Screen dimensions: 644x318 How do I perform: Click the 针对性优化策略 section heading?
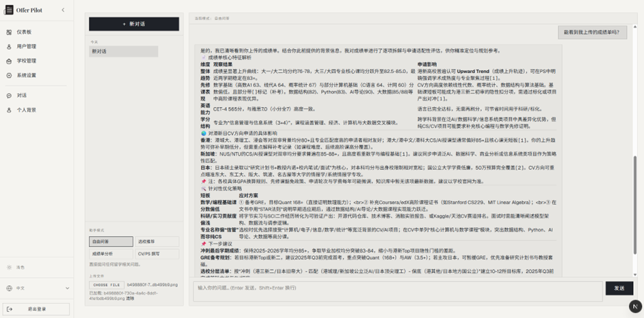point(225,188)
